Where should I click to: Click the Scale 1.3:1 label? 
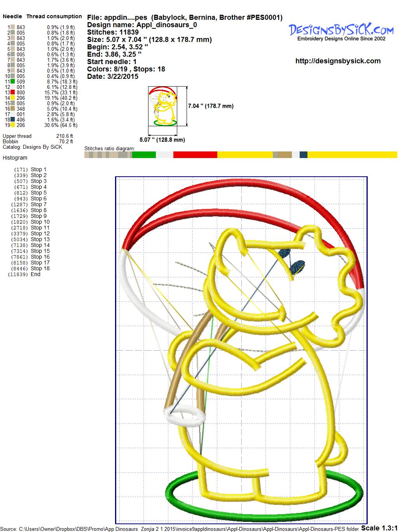[x=379, y=528]
